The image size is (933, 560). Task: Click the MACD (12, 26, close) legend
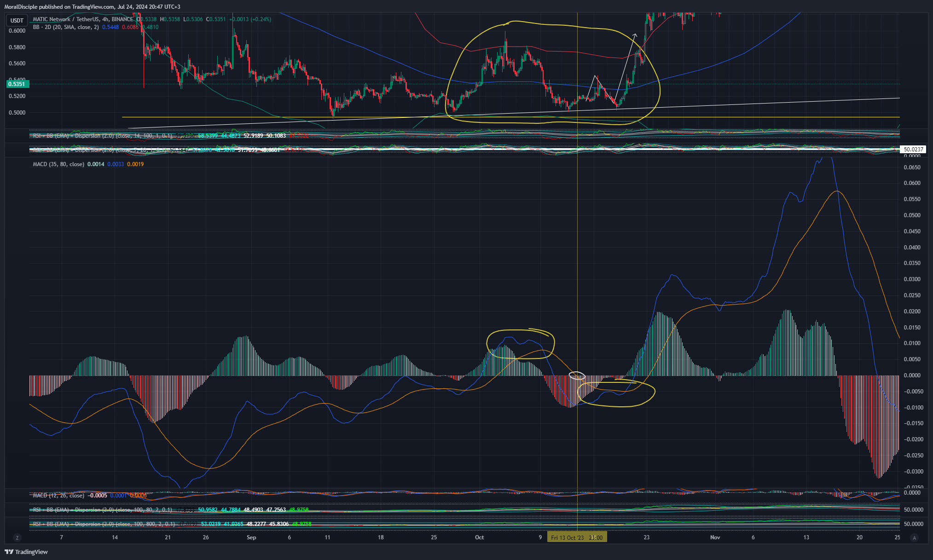click(x=58, y=496)
